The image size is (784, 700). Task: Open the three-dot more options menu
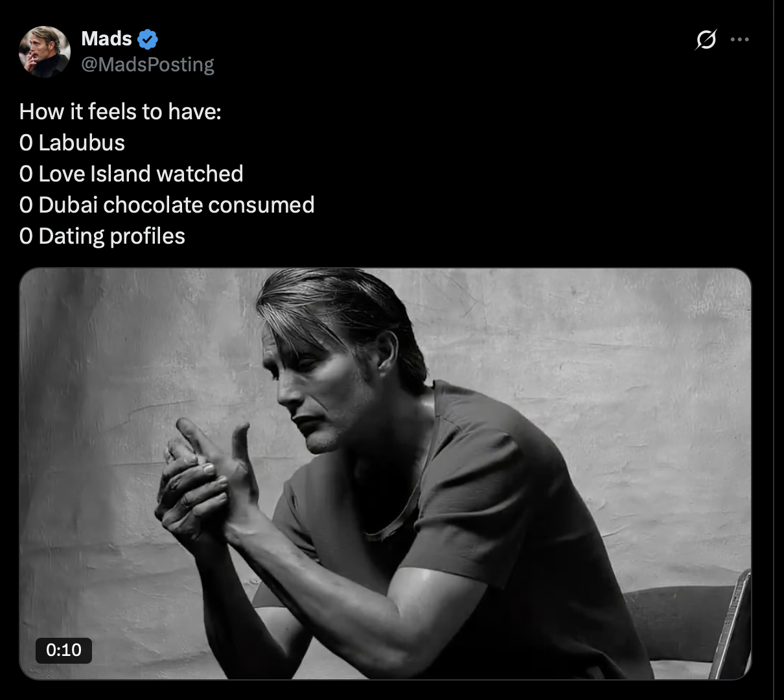coord(739,40)
